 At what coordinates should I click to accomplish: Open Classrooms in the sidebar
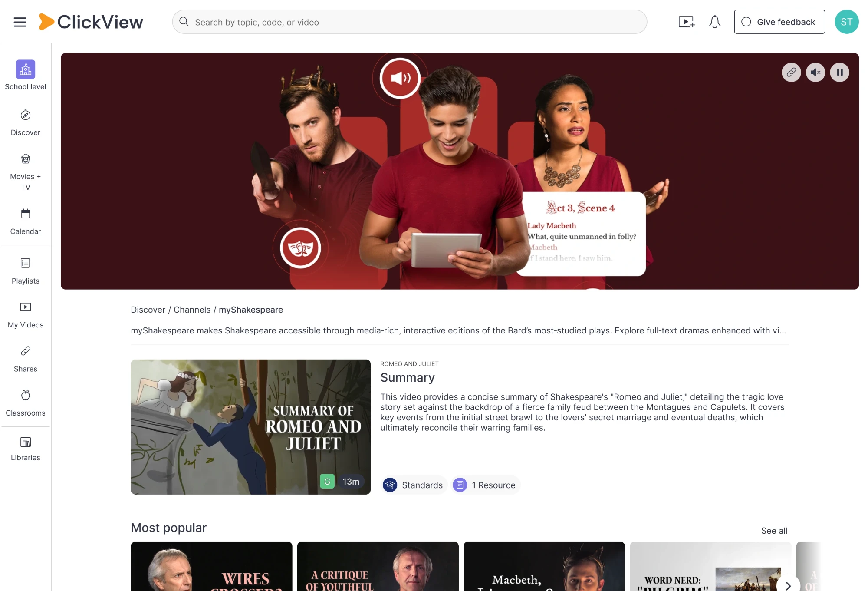click(26, 404)
